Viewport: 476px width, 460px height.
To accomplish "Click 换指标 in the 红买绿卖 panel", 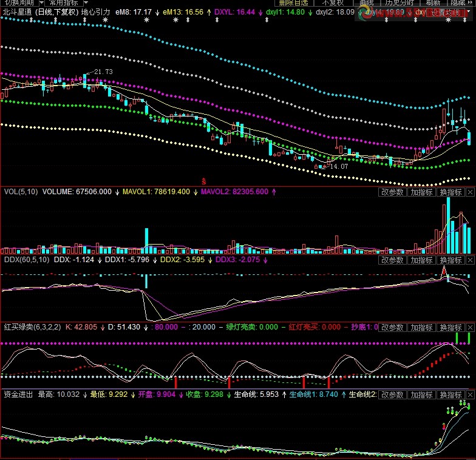I will [450, 328].
